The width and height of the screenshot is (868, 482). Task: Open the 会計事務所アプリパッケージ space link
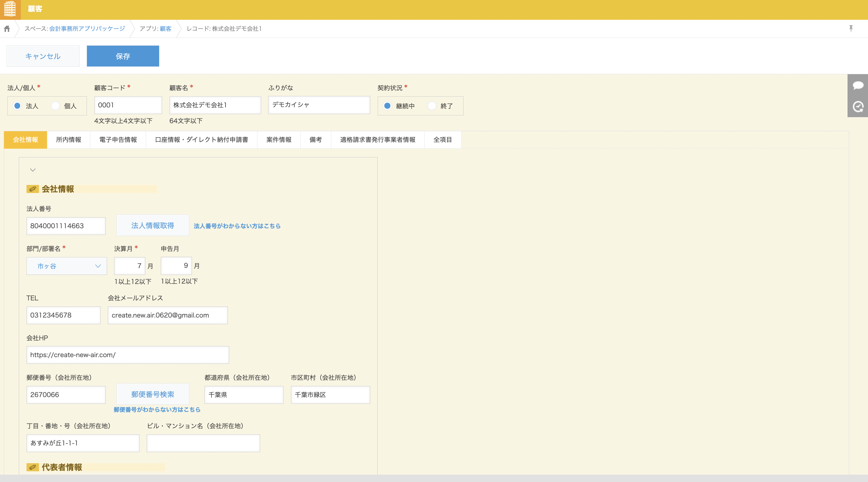click(87, 29)
